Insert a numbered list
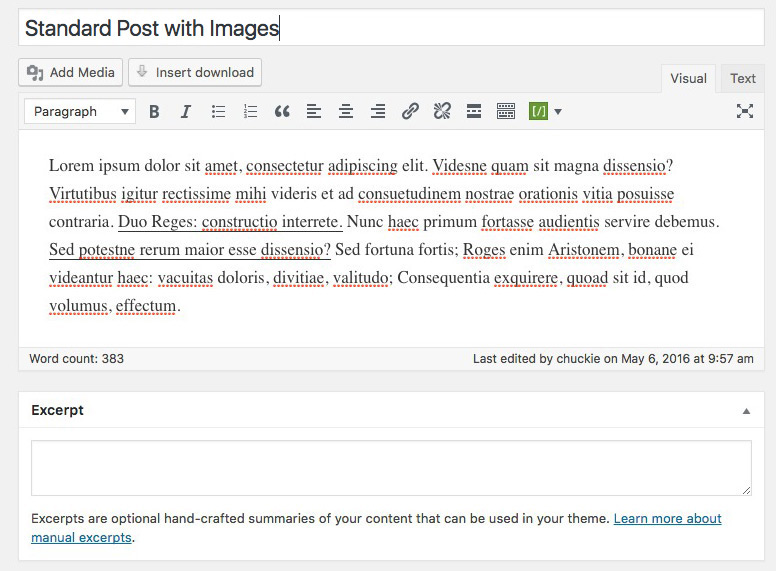This screenshot has width=776, height=571. [x=250, y=112]
